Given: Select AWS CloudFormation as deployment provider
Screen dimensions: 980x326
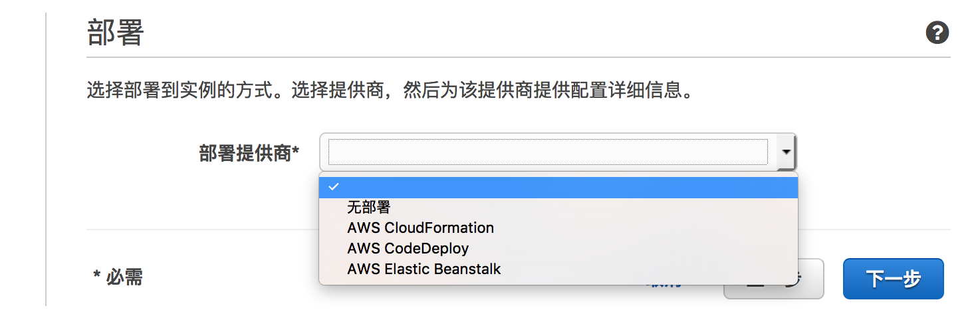Looking at the screenshot, I should point(420,228).
